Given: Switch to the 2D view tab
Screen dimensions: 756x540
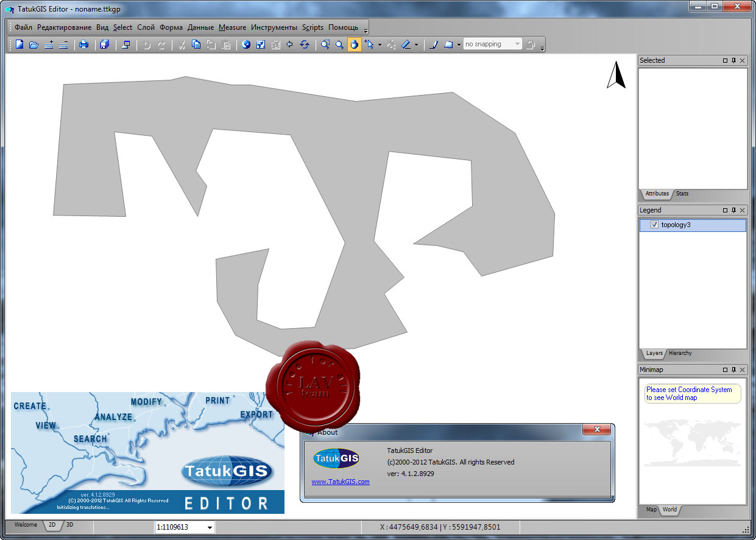Looking at the screenshot, I should (x=52, y=525).
